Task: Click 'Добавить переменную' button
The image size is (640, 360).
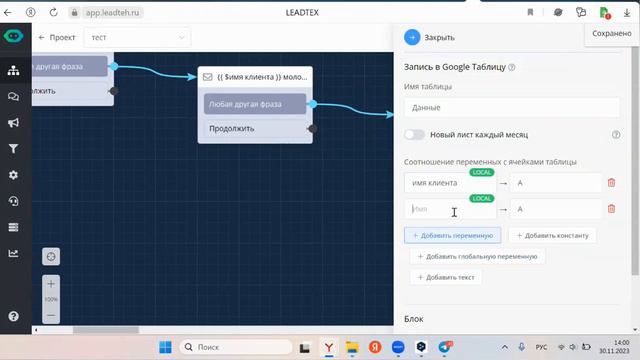Action: coord(453,236)
